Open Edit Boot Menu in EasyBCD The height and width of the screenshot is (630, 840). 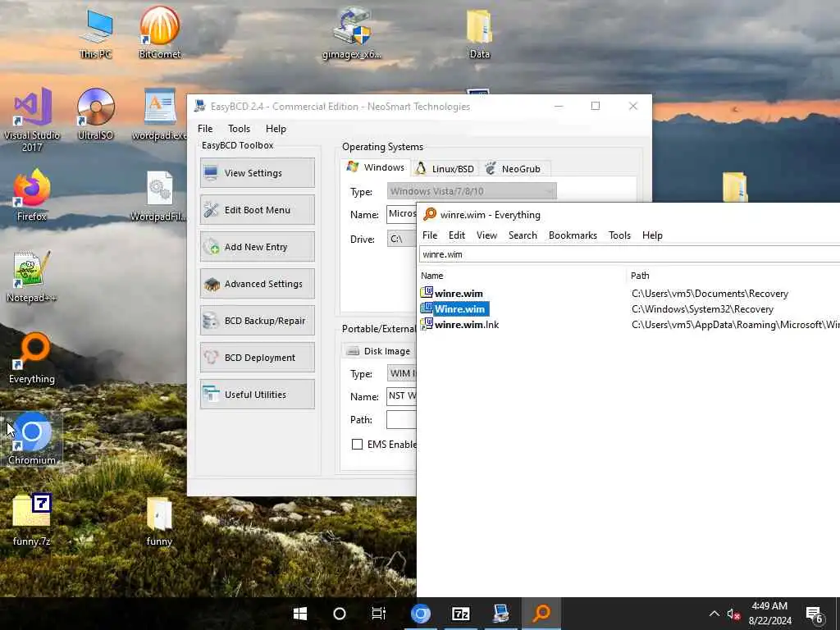(x=257, y=209)
